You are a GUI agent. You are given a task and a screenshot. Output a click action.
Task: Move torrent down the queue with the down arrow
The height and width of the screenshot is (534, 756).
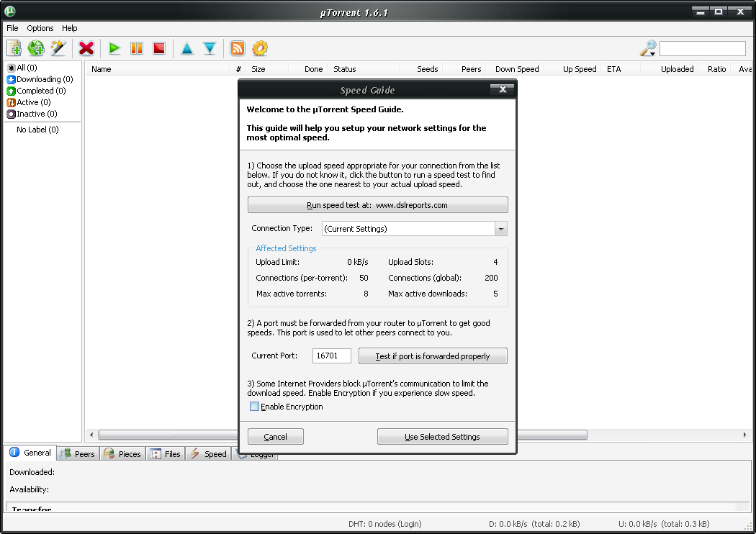click(210, 48)
